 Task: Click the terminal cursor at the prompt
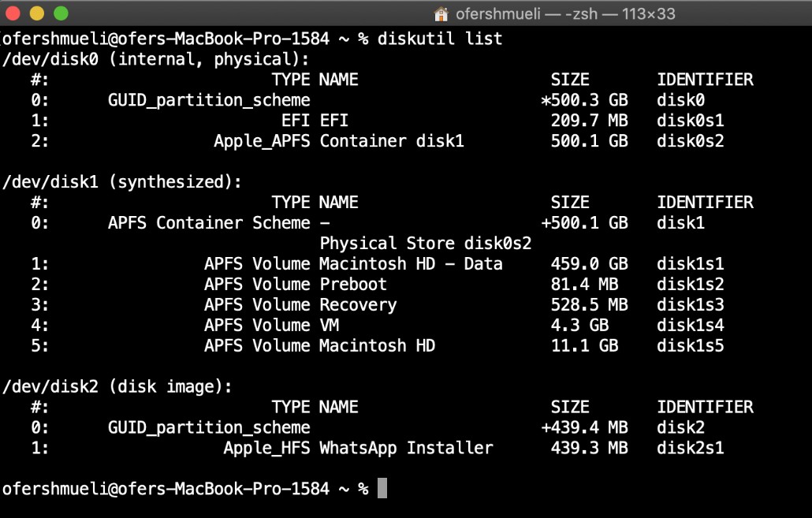(x=382, y=488)
